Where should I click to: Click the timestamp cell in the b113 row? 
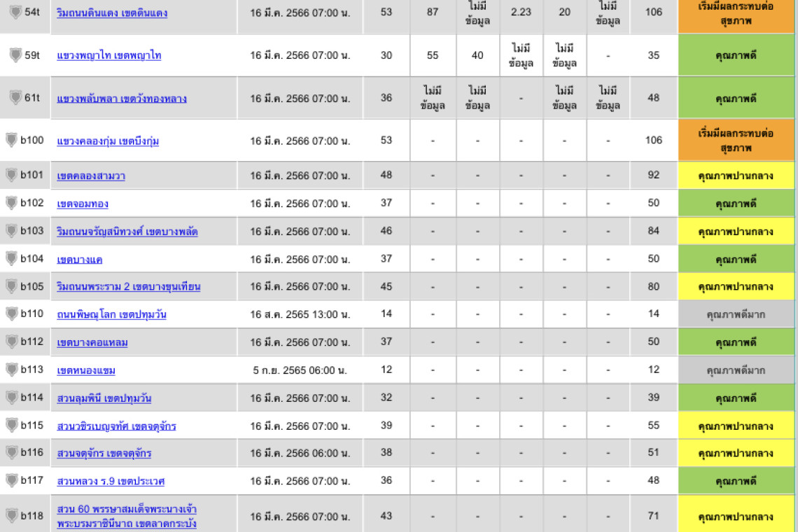pyautogui.click(x=300, y=370)
